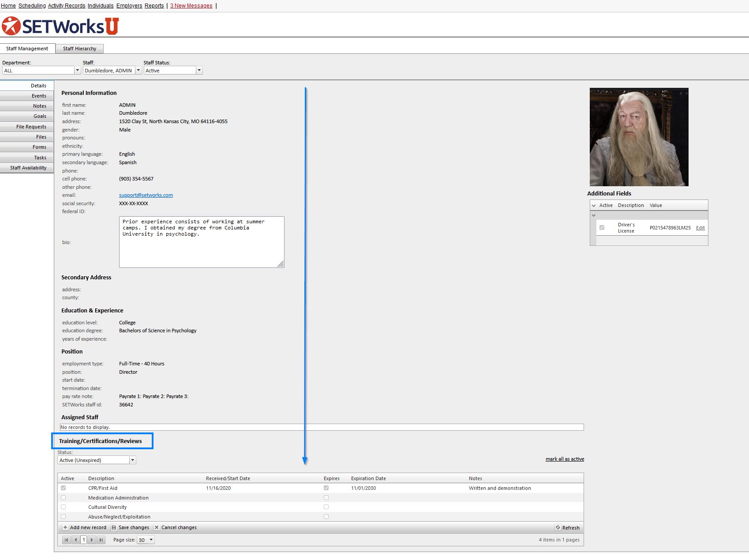
Task: Open the 3 New Messages link
Action: (x=191, y=6)
